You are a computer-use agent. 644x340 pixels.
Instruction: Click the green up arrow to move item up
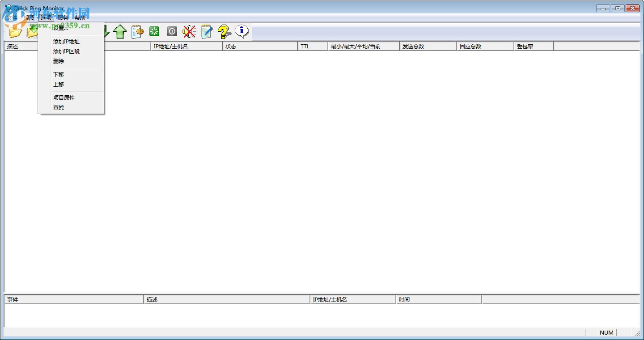(120, 31)
